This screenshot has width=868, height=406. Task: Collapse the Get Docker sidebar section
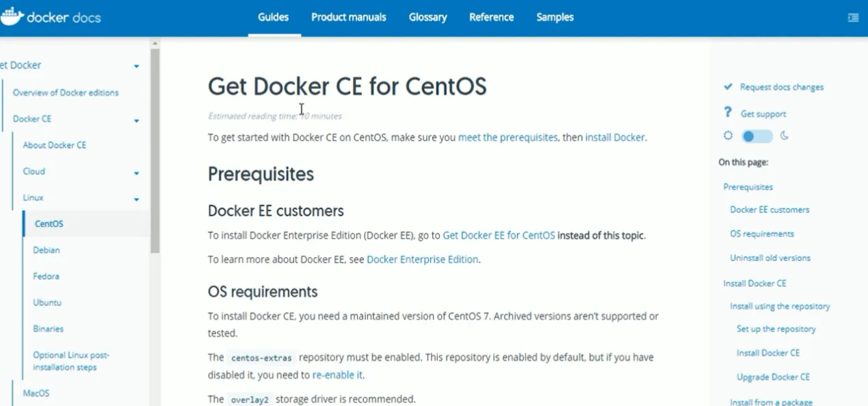point(136,66)
